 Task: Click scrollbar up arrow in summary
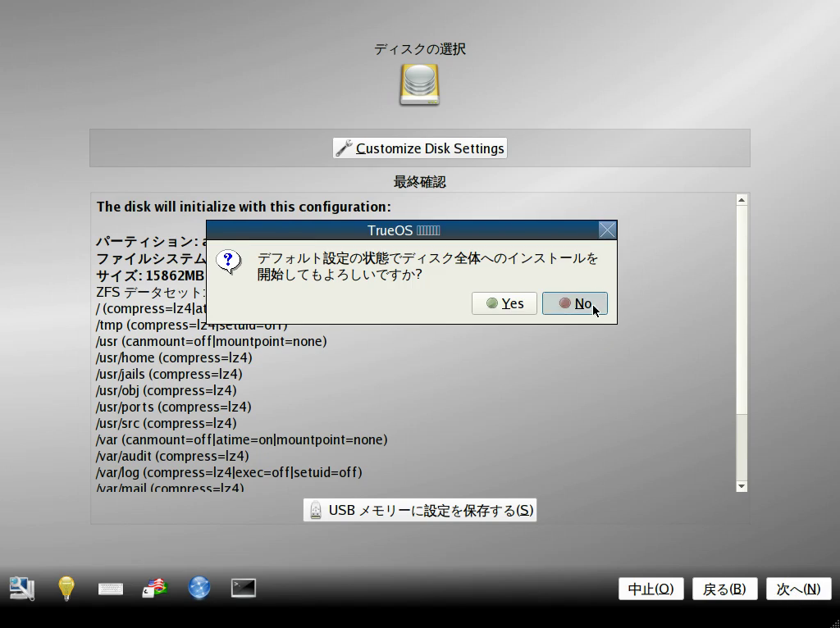742,200
